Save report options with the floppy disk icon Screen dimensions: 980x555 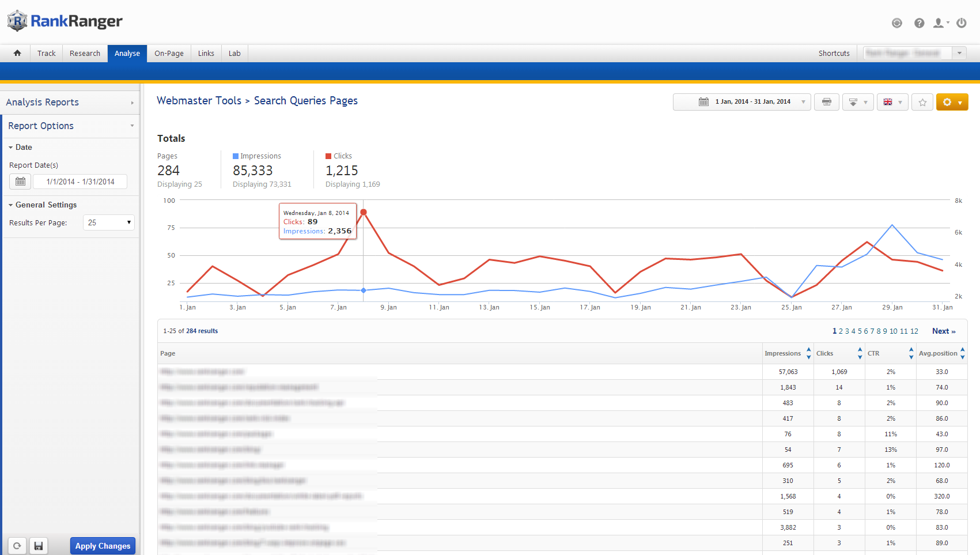[x=39, y=546]
